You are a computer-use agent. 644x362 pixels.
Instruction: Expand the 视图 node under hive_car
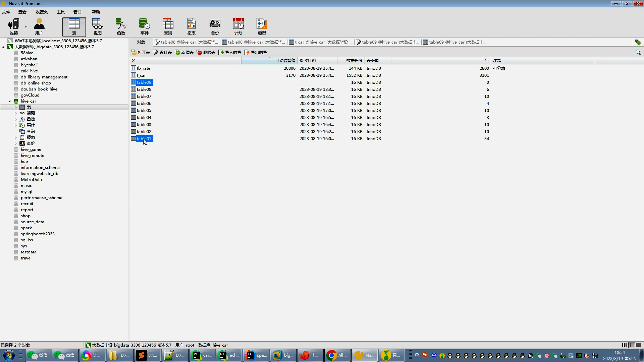[x=15, y=113]
